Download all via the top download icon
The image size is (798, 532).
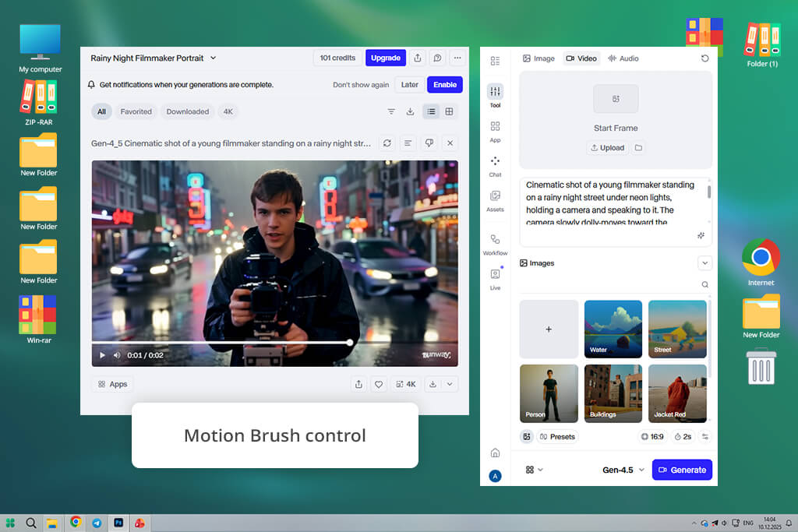click(x=410, y=111)
